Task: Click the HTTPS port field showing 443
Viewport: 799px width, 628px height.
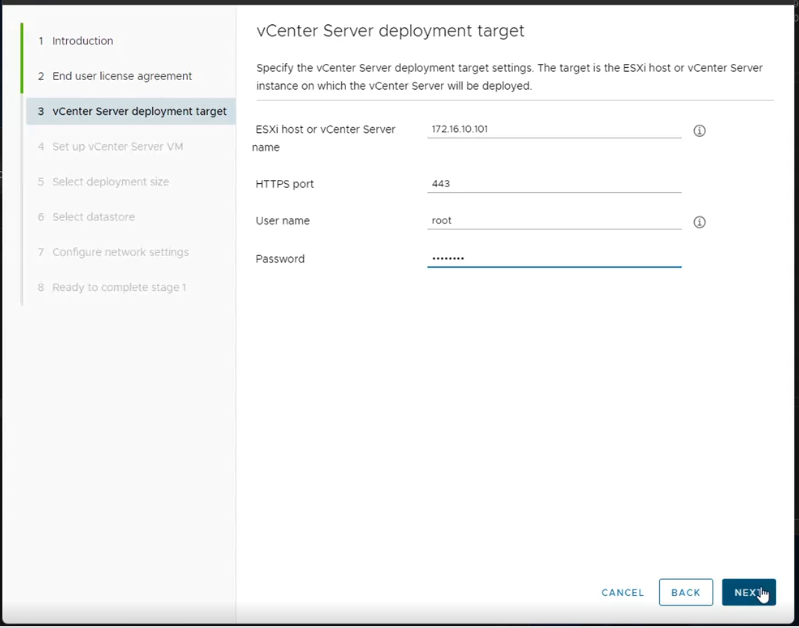Action: (x=554, y=184)
